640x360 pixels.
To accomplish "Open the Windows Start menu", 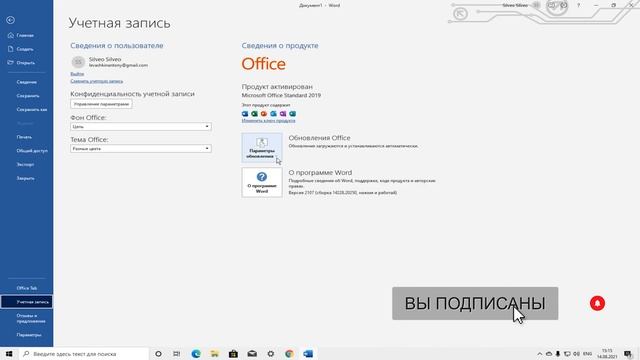I will (9, 354).
